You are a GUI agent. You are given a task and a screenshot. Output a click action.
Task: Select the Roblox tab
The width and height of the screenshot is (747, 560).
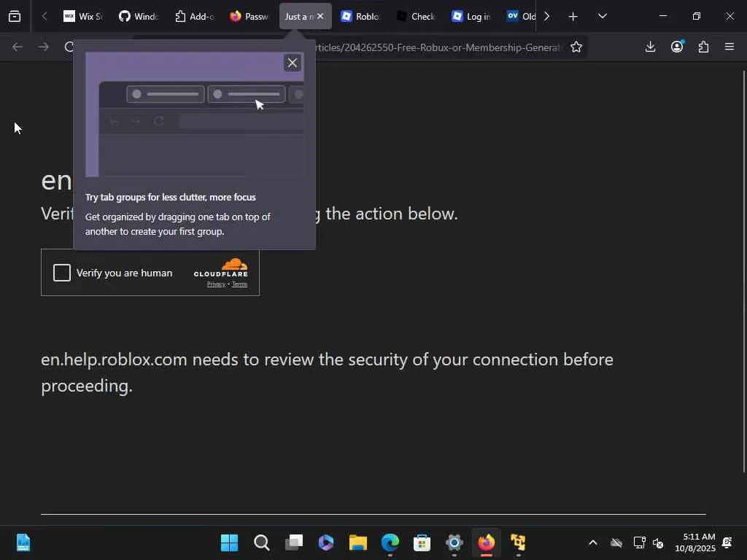click(360, 17)
